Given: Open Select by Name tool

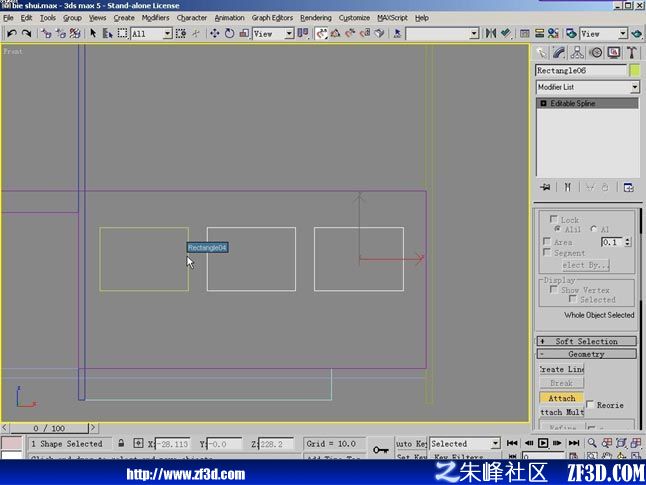Looking at the screenshot, I should [108, 33].
